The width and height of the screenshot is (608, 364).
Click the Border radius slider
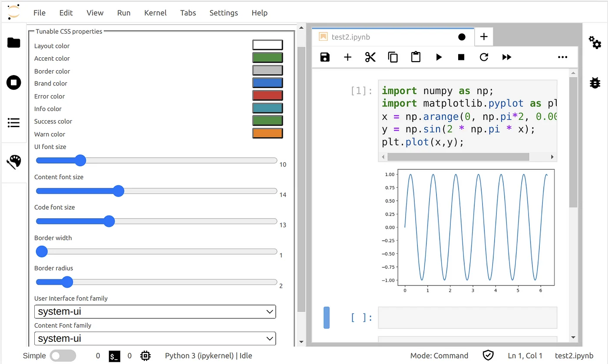tap(156, 282)
